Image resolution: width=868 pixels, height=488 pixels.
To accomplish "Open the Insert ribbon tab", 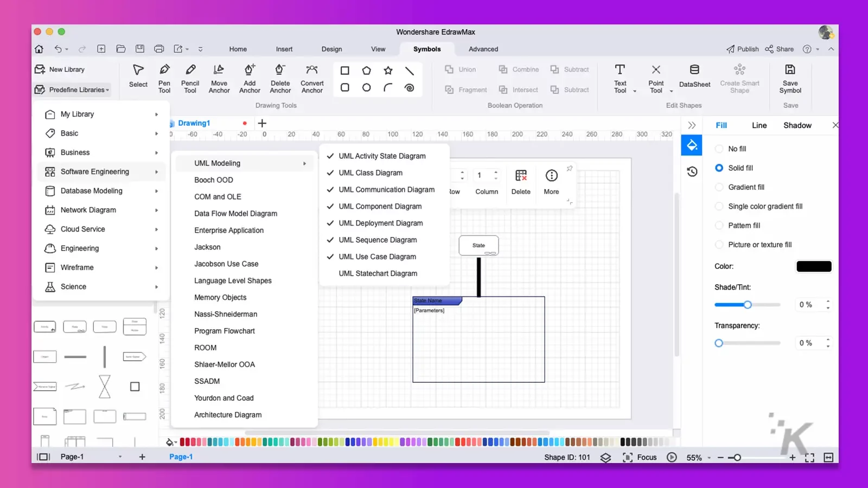I will coord(284,49).
